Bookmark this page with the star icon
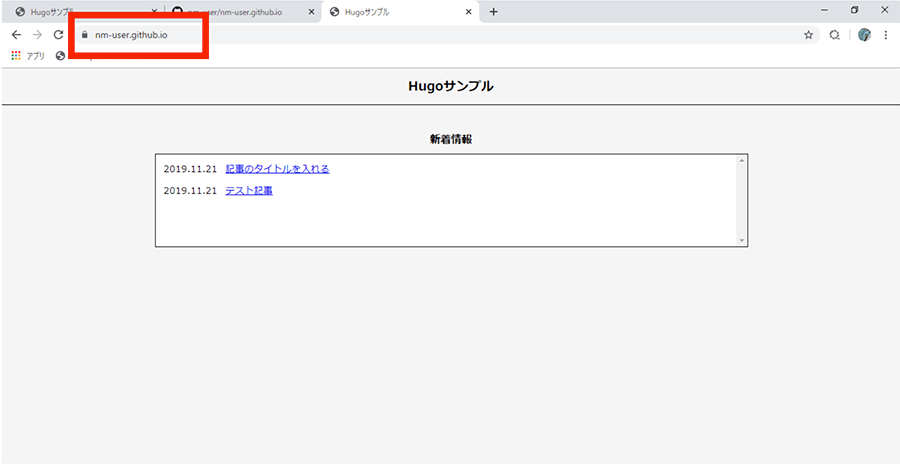 click(x=808, y=35)
